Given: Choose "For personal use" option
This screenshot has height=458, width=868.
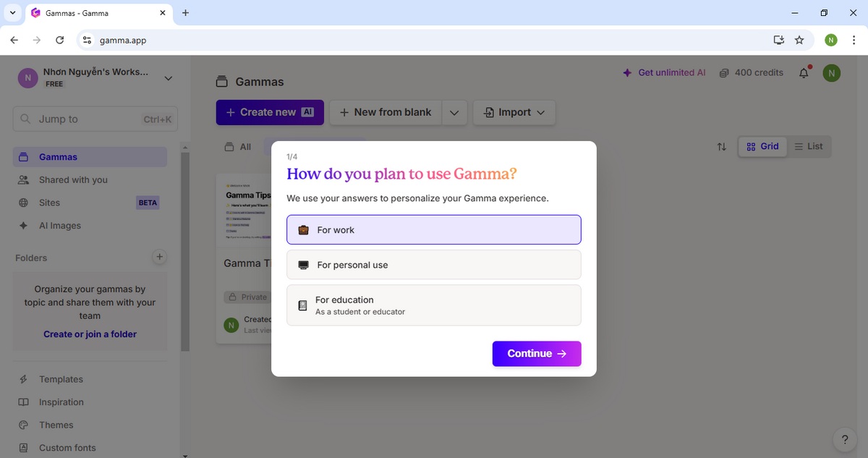Looking at the screenshot, I should pos(434,265).
